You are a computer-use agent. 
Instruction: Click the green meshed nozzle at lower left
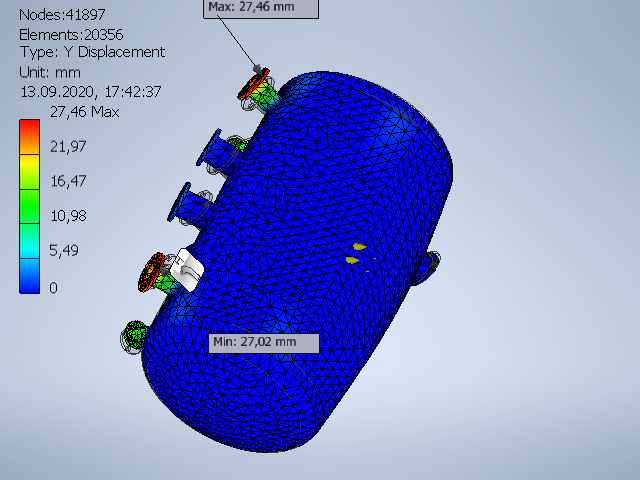click(135, 336)
